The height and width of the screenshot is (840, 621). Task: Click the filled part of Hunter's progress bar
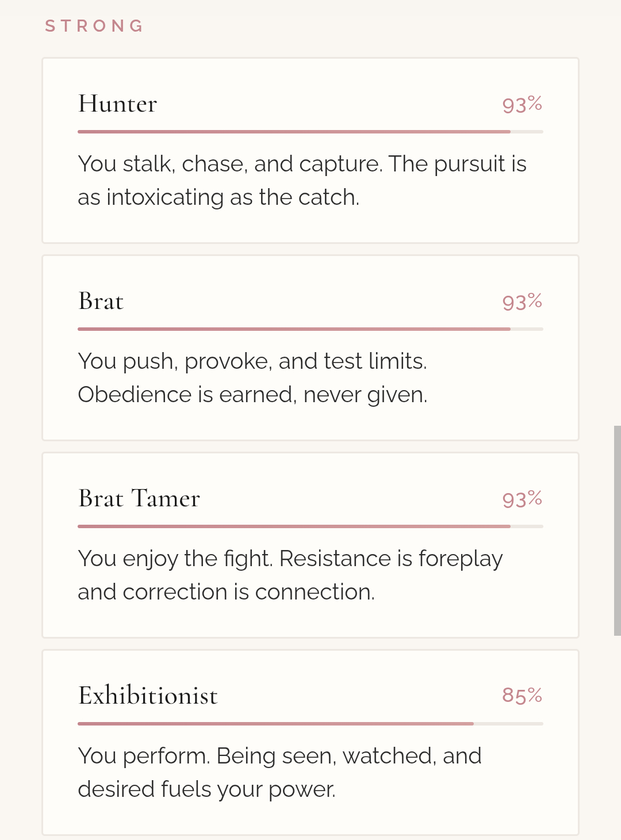point(293,132)
